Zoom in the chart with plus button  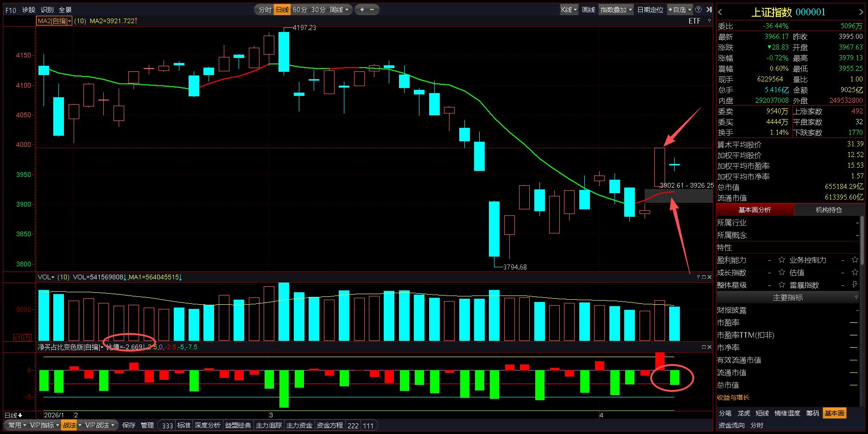point(362,9)
